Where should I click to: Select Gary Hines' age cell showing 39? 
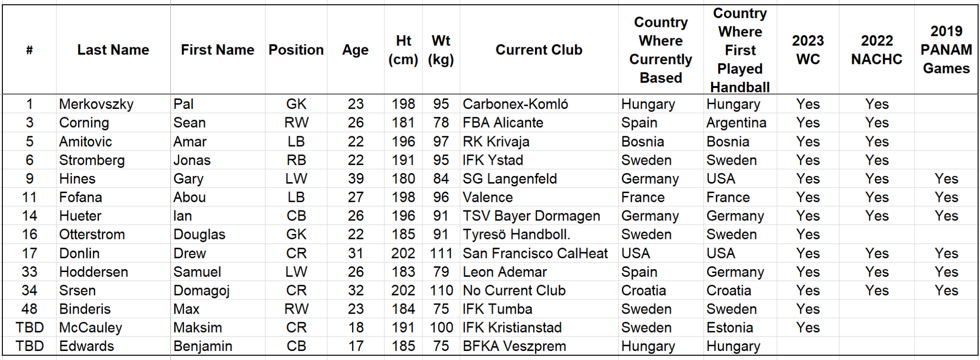coord(356,179)
